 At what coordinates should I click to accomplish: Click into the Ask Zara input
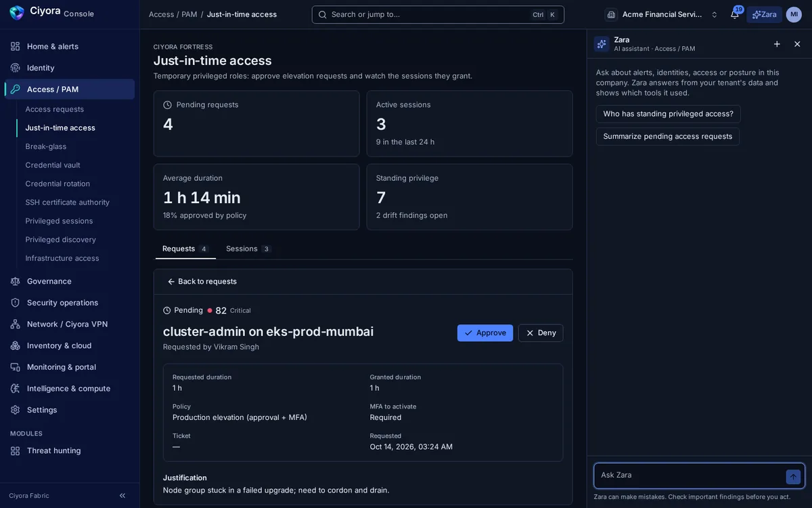[x=690, y=475]
